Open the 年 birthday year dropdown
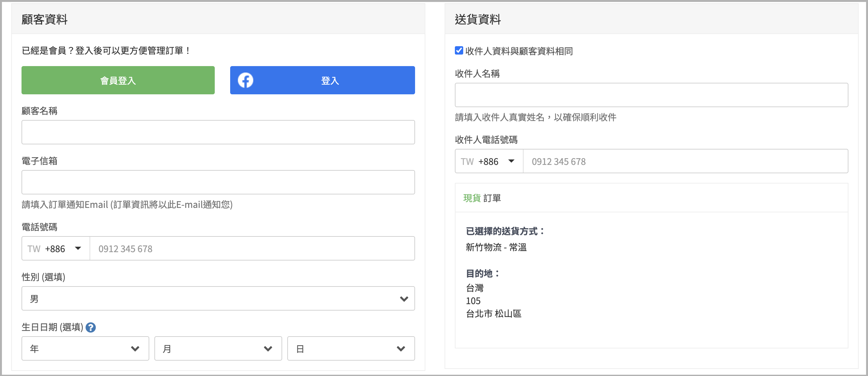 click(x=85, y=348)
